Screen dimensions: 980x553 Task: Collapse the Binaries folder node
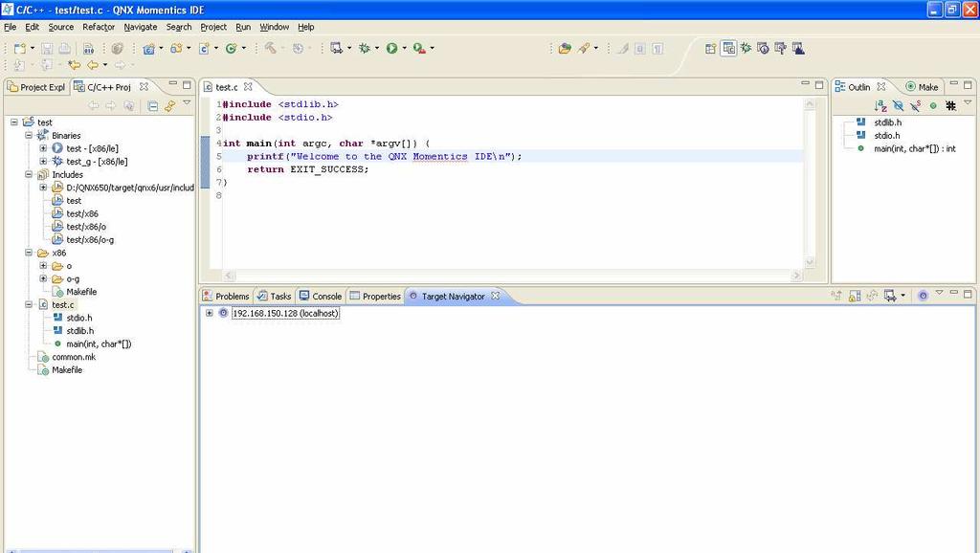(x=29, y=136)
